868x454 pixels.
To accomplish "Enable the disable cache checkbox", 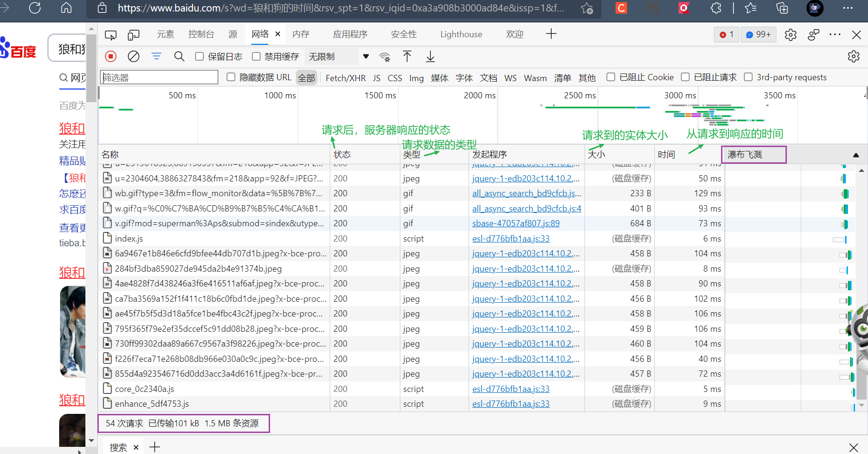I will point(256,56).
